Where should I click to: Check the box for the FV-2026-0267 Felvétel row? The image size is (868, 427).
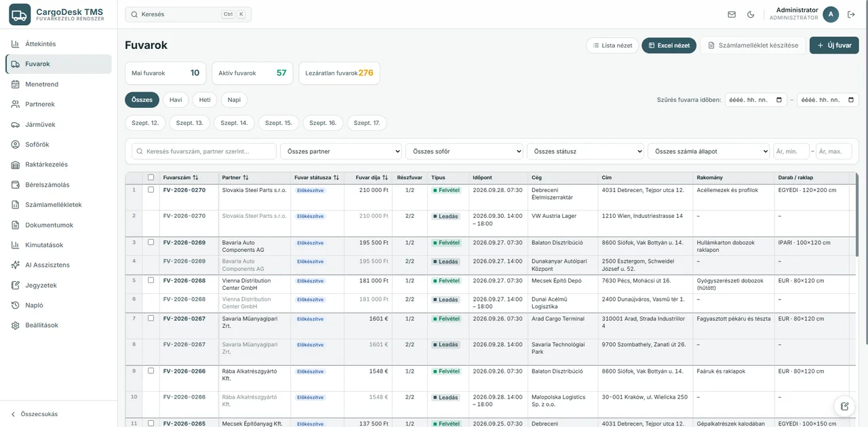151,318
